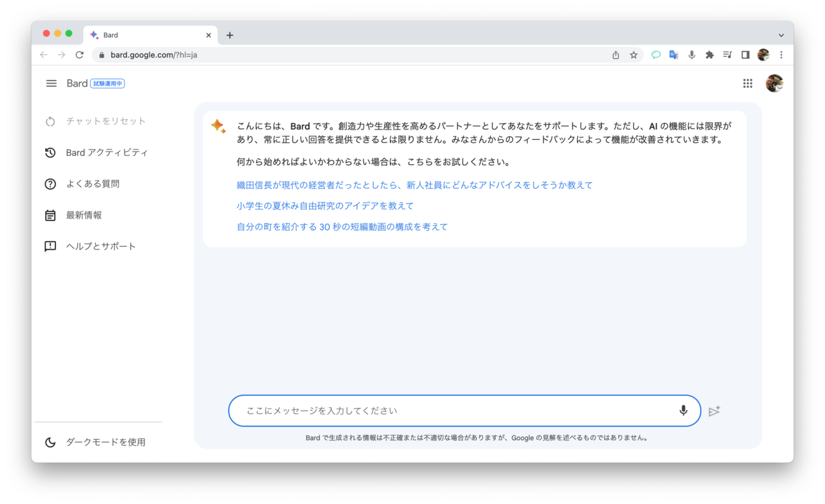Open the browser extensions puzzle icon

tap(710, 55)
